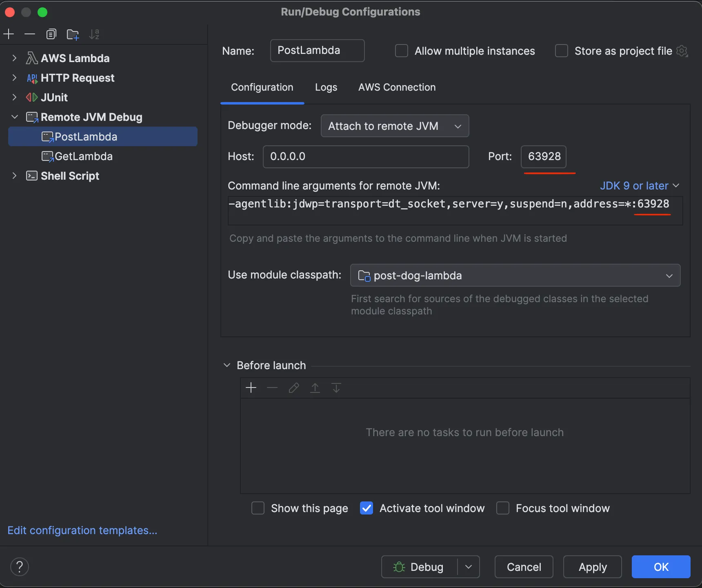Sort configurations alphabetically
The image size is (702, 588).
tap(95, 34)
